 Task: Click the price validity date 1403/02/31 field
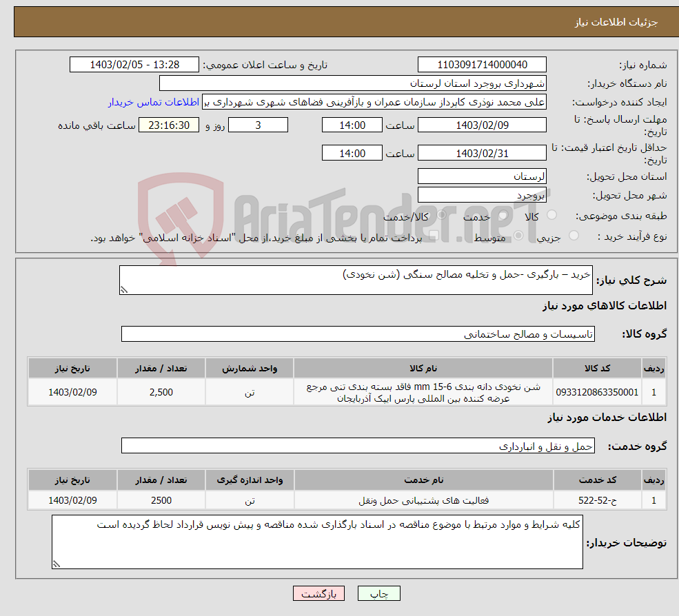click(482, 153)
